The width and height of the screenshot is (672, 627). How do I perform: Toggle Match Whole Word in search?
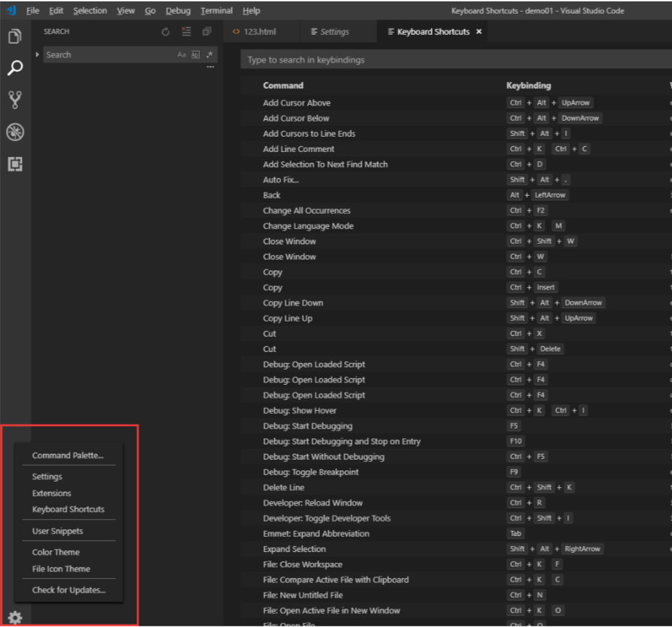(196, 55)
